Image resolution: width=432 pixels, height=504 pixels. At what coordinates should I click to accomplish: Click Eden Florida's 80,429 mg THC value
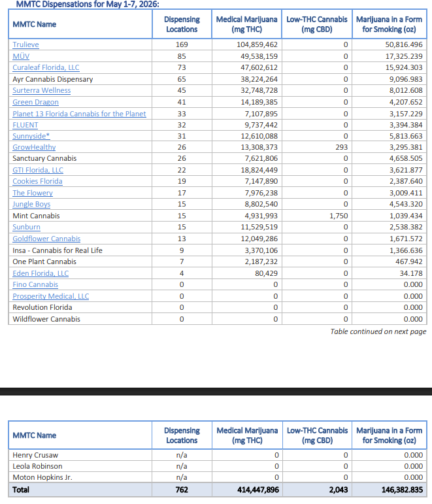click(x=267, y=273)
